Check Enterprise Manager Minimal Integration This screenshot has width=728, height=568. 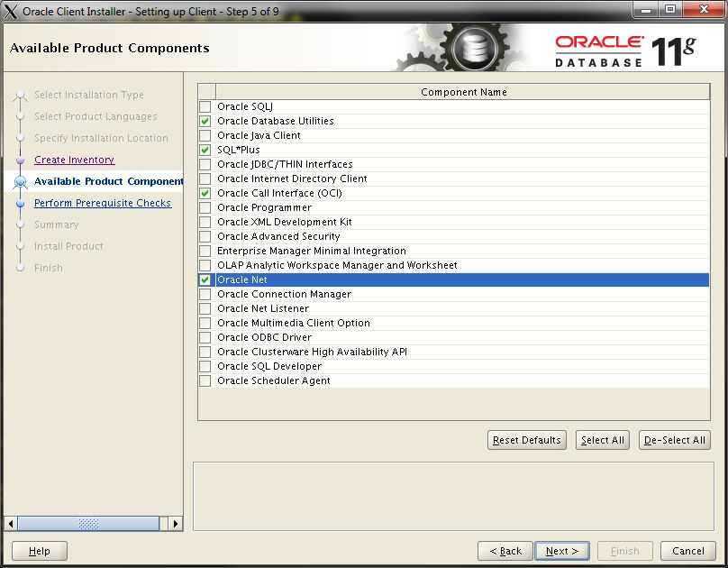205,251
